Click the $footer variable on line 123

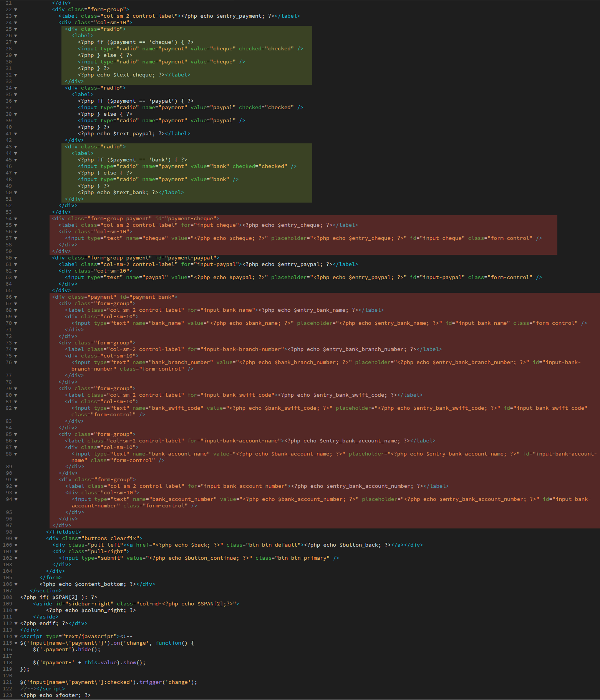tap(67, 695)
